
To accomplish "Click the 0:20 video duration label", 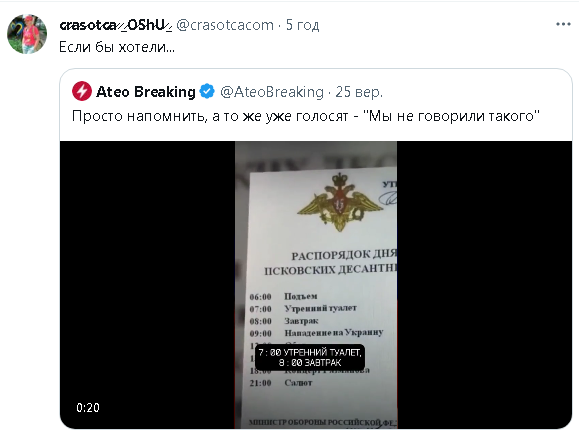I will coord(88,407).
